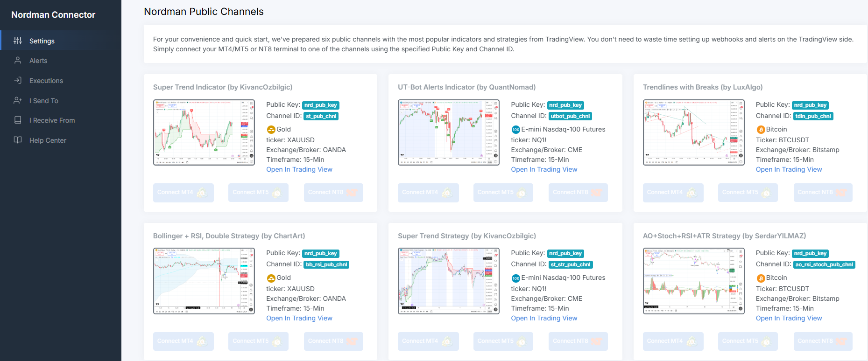
Task: Open Trading View link for UT-Bot Alerts Indicator
Action: pyautogui.click(x=544, y=169)
